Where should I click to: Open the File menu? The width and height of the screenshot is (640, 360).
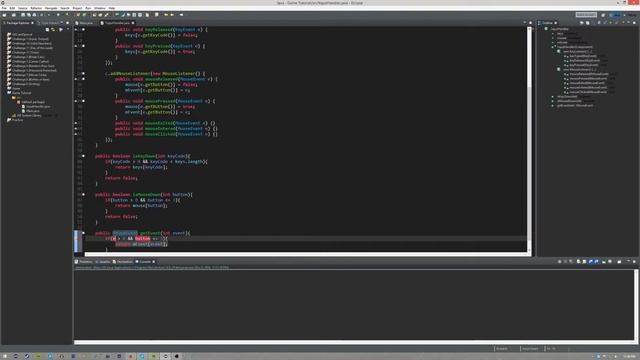[4, 8]
